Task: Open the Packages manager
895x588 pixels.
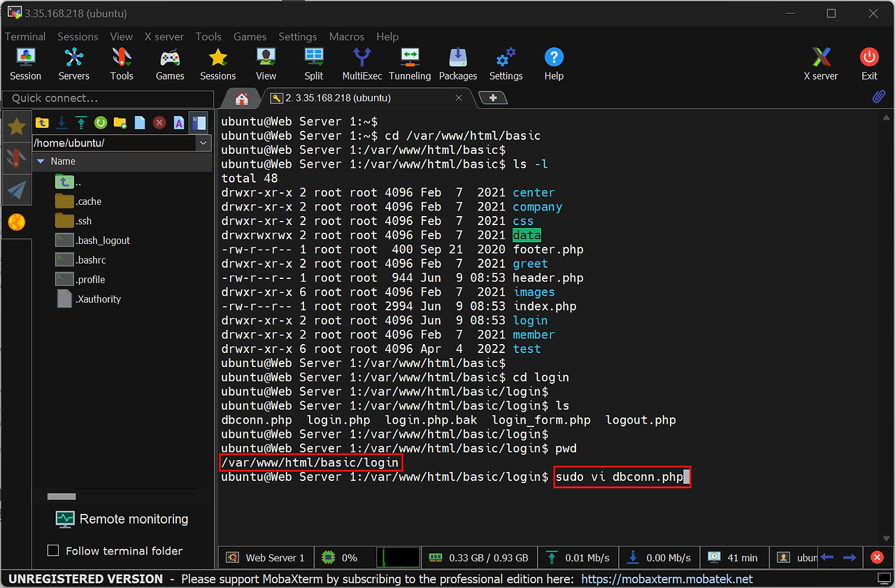Action: [x=457, y=64]
